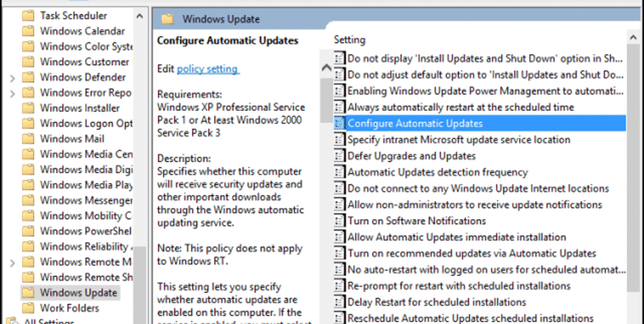
Task: Click the Windows Mail folder icon
Action: (x=28, y=138)
